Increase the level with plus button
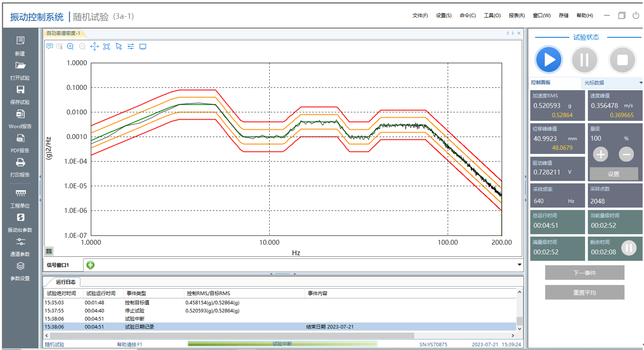The width and height of the screenshot is (644, 350). tap(601, 154)
